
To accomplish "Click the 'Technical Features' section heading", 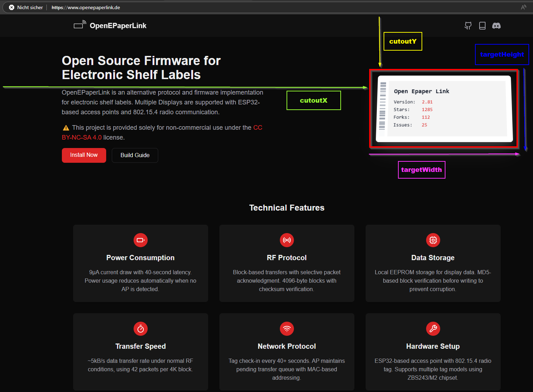I will point(287,208).
